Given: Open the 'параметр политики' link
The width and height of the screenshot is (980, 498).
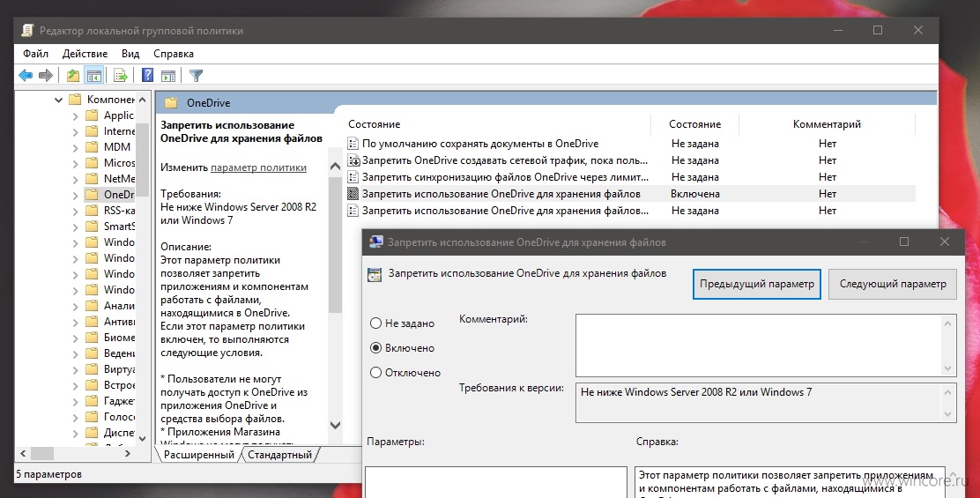Looking at the screenshot, I should click(x=259, y=167).
